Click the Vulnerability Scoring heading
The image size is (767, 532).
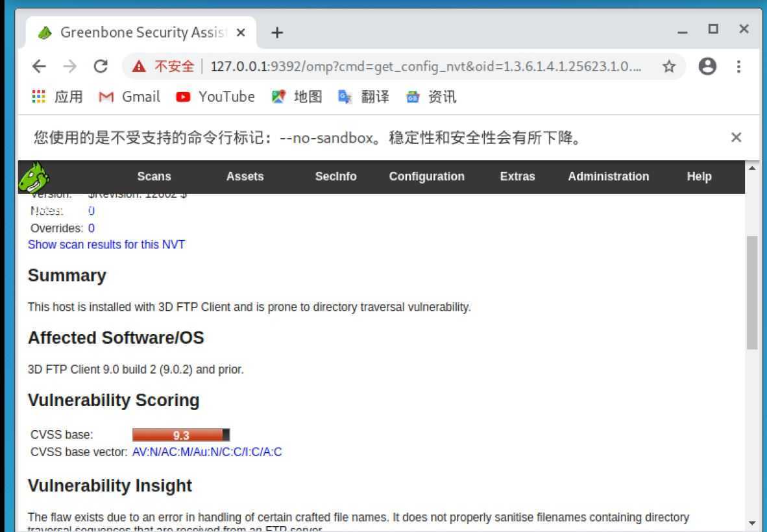tap(114, 400)
